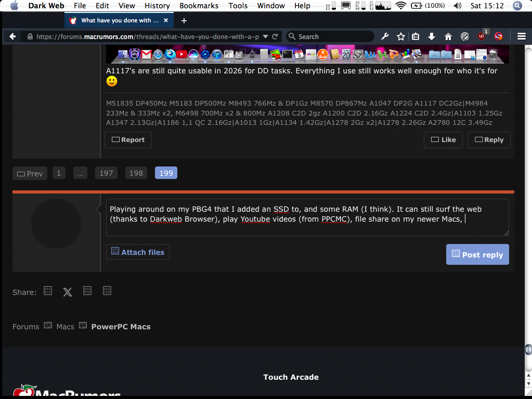Navigate back with the left arrow icon
Screen dimensions: 532x399
tap(12, 36)
